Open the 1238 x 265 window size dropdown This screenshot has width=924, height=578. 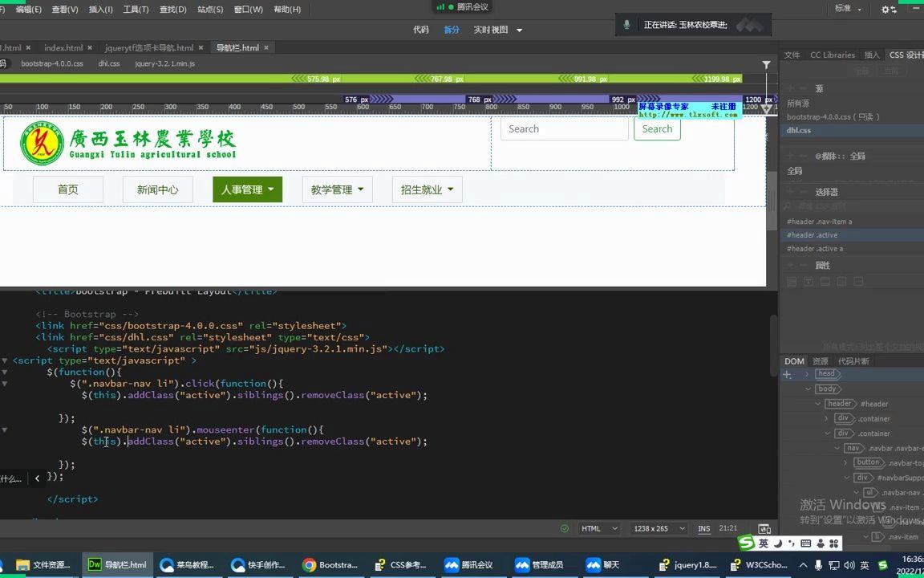659,528
